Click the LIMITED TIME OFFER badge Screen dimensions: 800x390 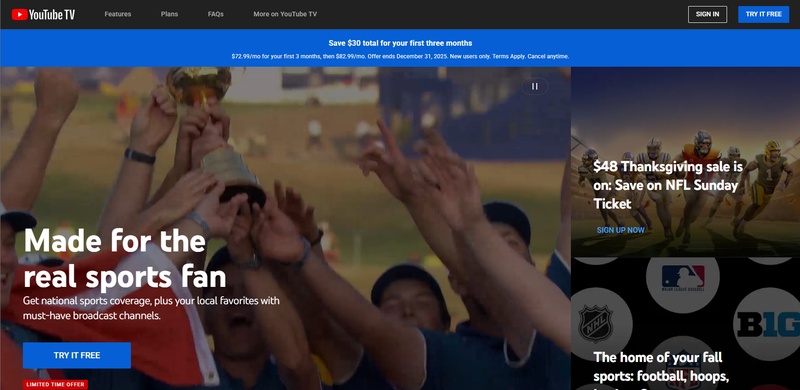pos(55,384)
